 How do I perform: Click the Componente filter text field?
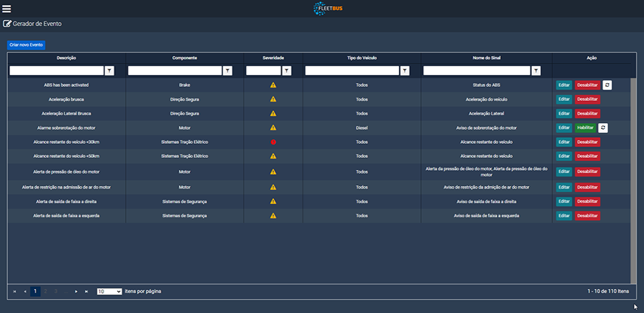point(174,70)
